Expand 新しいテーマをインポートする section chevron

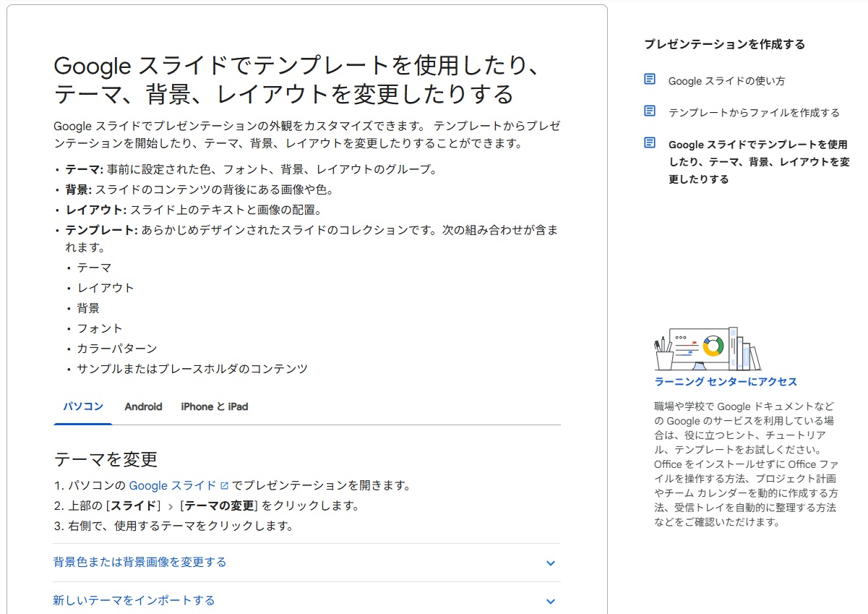pos(551,601)
